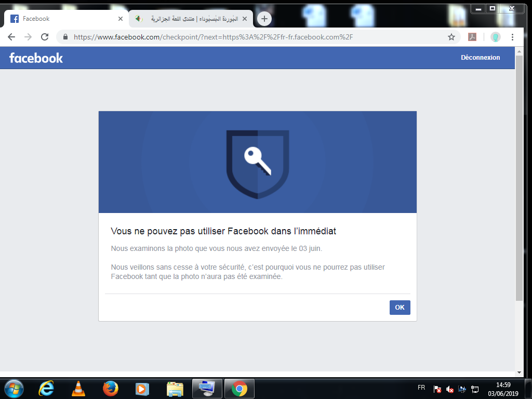
Task: Open the Windows Start menu
Action: (x=14, y=388)
